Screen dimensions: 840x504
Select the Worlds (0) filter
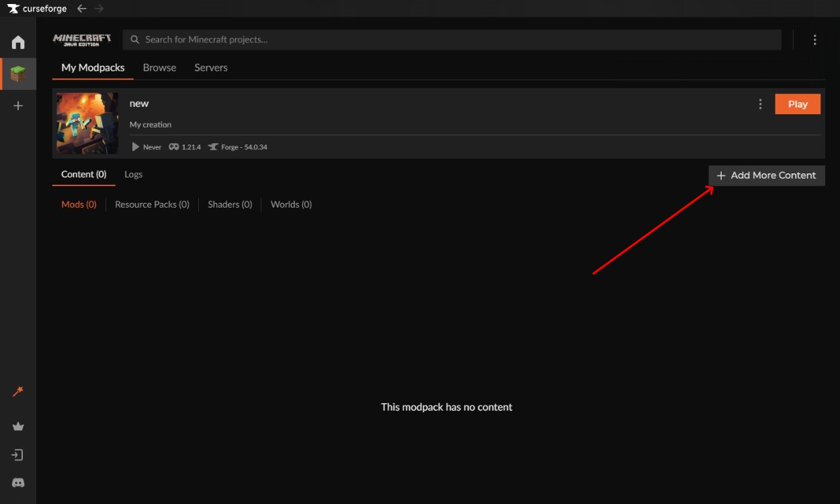coord(291,204)
